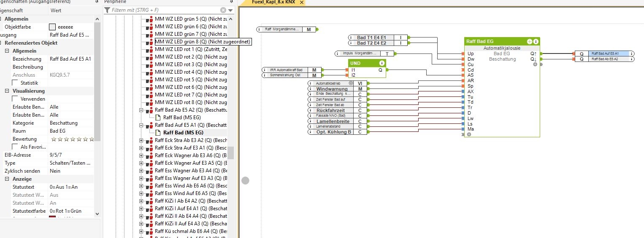This screenshot has width=644, height=238.
Task: Expand the Raff Eck Stra Ab E3 A2 node
Action: (141, 140)
